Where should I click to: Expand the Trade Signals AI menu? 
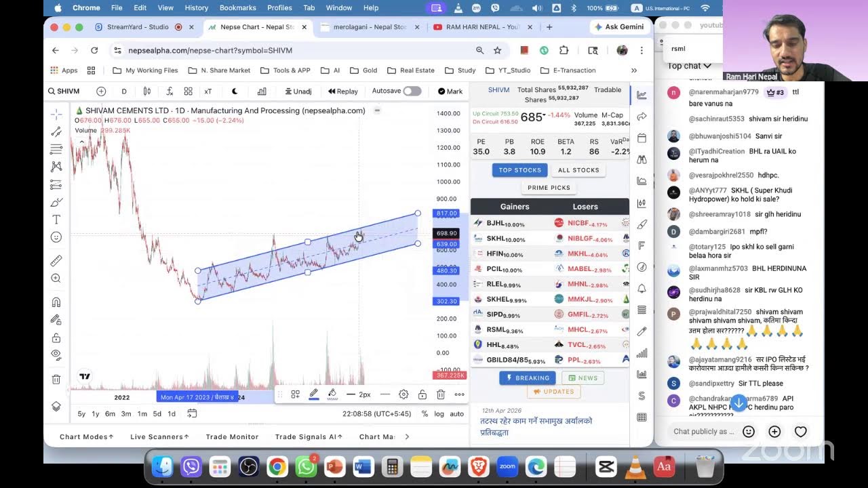point(309,436)
